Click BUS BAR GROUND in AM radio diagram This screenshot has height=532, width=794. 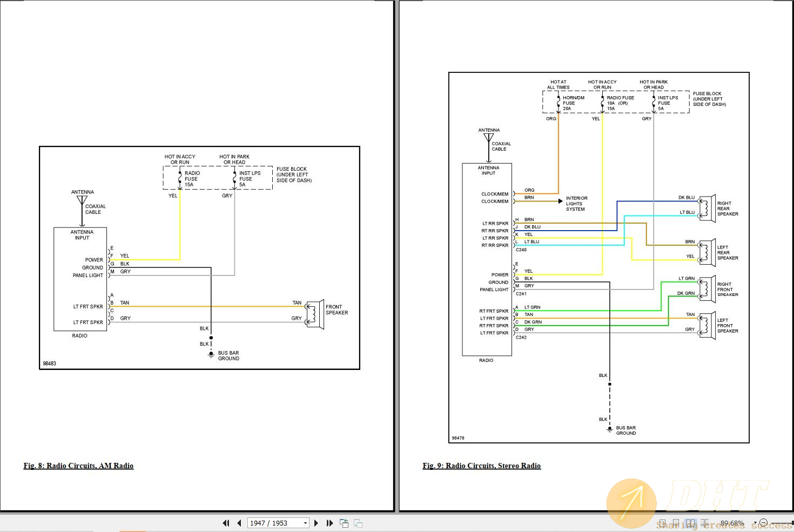coord(228,355)
